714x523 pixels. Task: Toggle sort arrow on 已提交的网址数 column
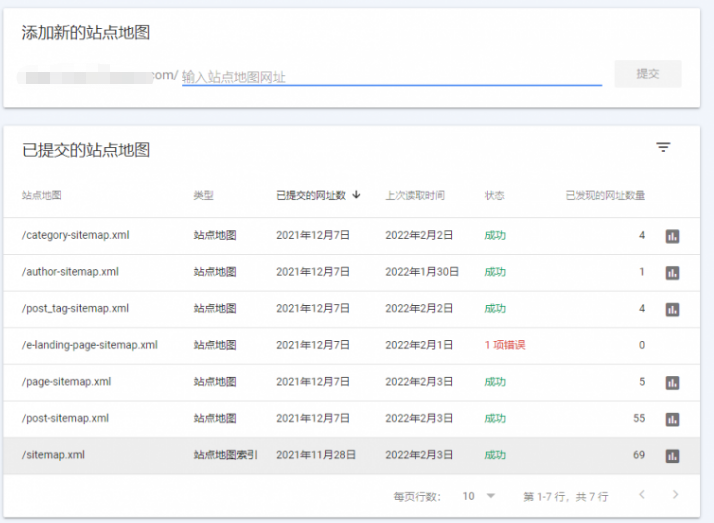(x=357, y=195)
